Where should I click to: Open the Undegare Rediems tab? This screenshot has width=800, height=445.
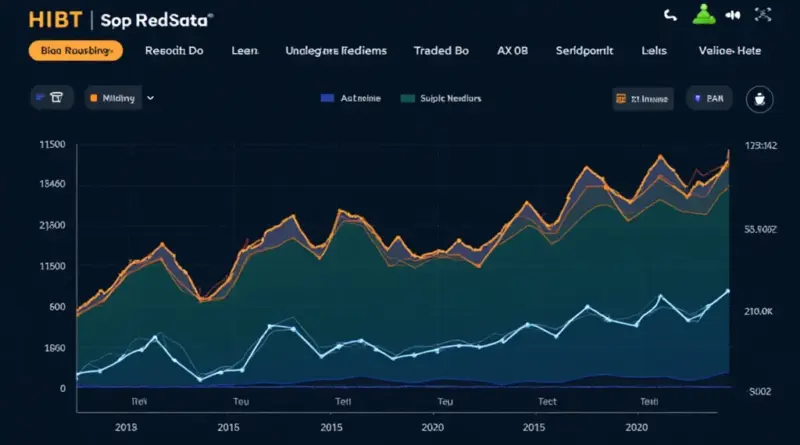(335, 51)
